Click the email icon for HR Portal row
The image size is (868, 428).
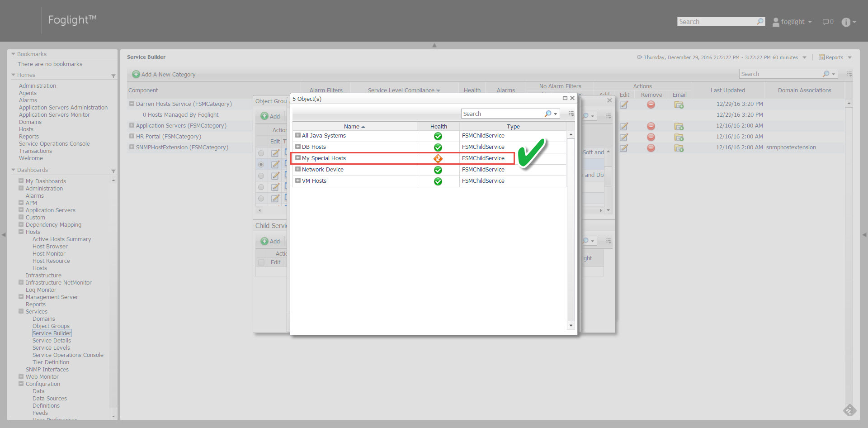click(679, 137)
